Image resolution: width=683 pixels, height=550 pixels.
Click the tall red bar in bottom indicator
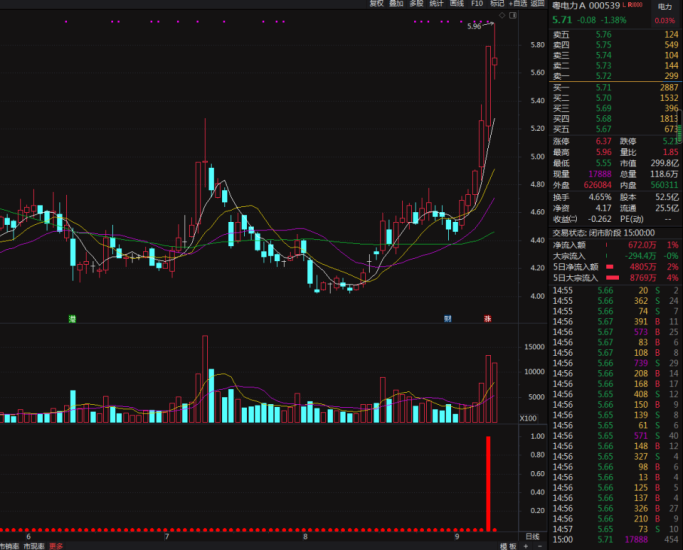coord(489,482)
